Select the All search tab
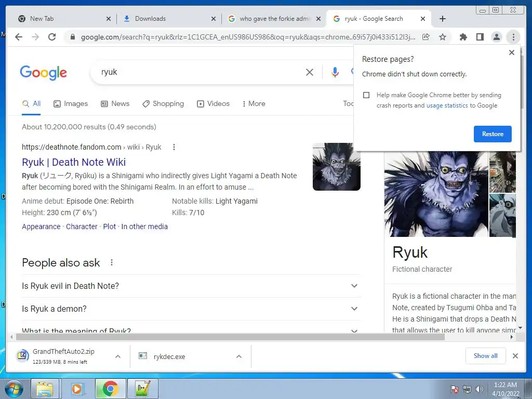Image resolution: width=532 pixels, height=399 pixels. pos(31,103)
